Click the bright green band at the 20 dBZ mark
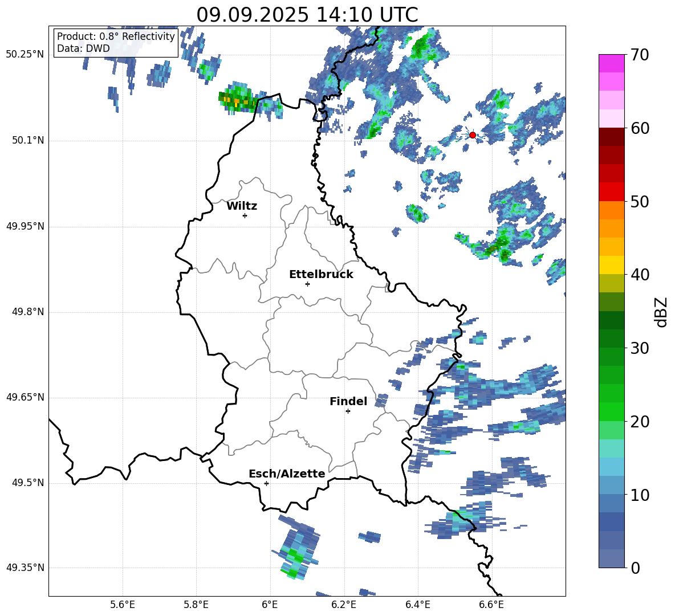 611,411
